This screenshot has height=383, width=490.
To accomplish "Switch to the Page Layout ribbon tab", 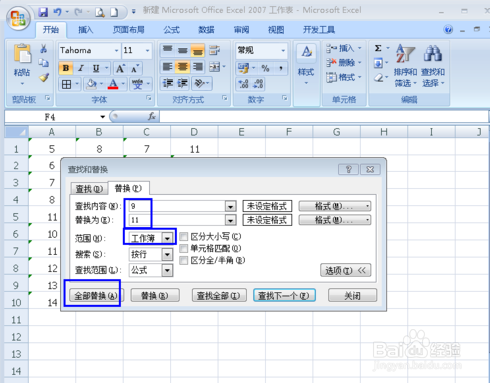I will pos(129,30).
